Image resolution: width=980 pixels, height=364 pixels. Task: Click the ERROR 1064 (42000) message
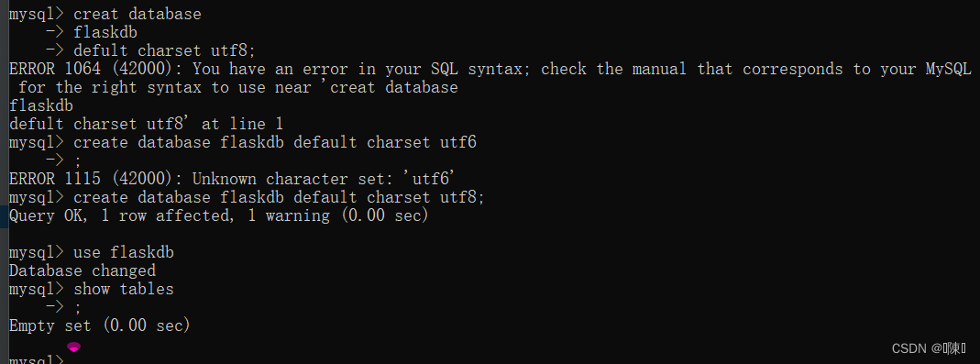pos(490,69)
